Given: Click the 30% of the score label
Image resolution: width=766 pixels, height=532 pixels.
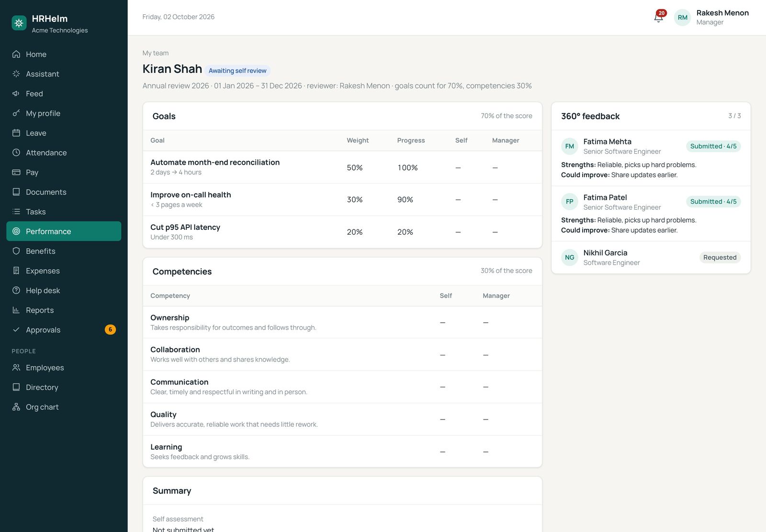Looking at the screenshot, I should [x=507, y=271].
